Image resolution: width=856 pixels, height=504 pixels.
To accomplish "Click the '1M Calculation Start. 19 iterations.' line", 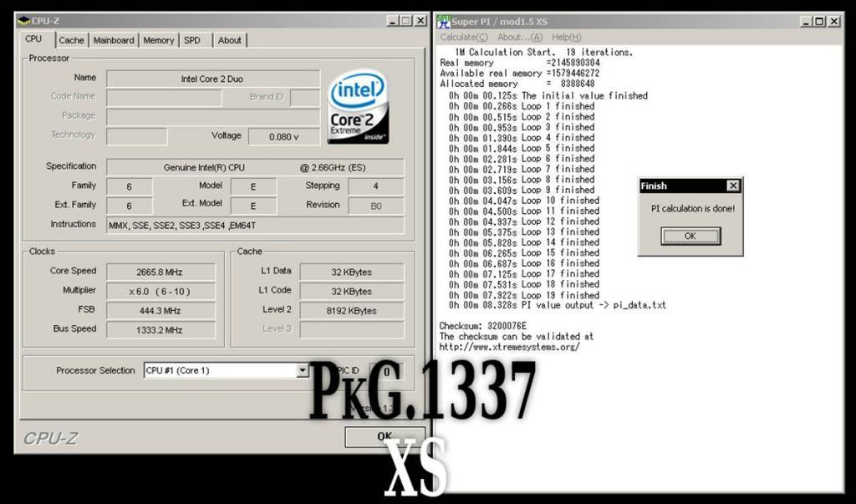I will click(x=543, y=53).
